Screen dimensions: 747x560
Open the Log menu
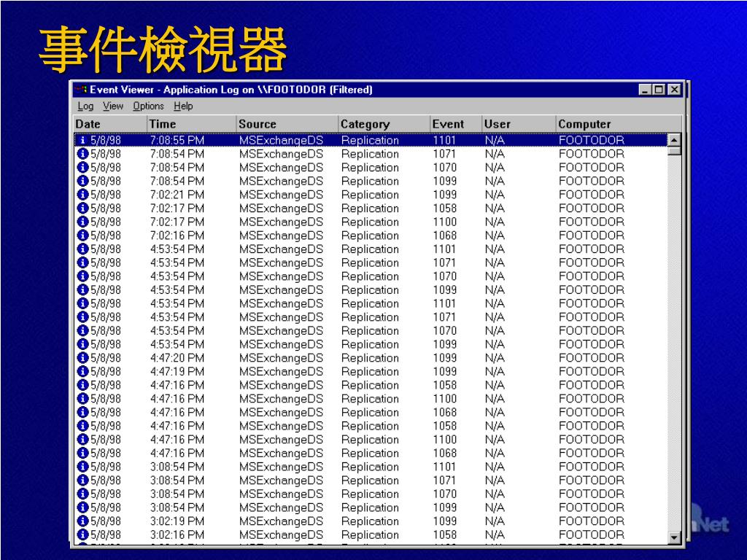click(x=86, y=106)
